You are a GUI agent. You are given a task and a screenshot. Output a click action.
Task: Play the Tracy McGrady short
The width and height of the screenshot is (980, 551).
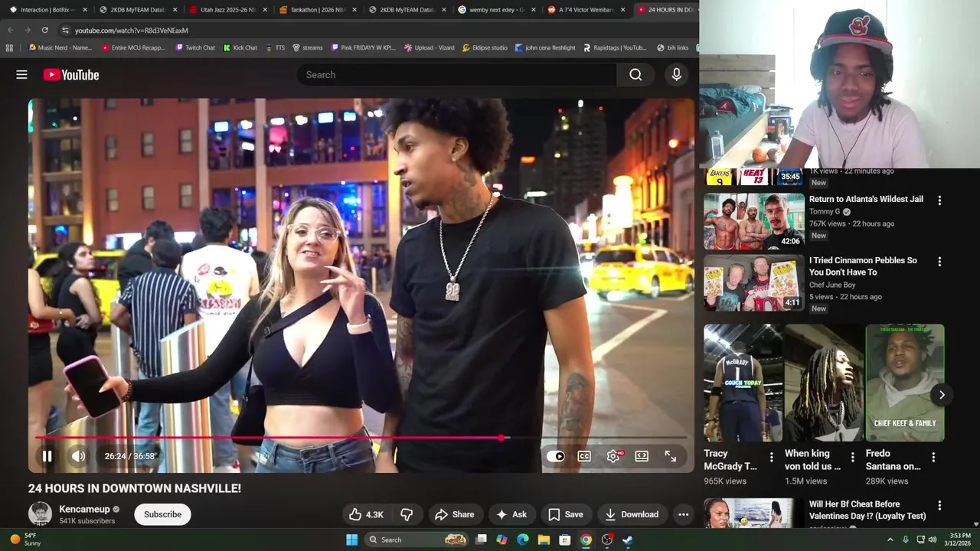743,383
